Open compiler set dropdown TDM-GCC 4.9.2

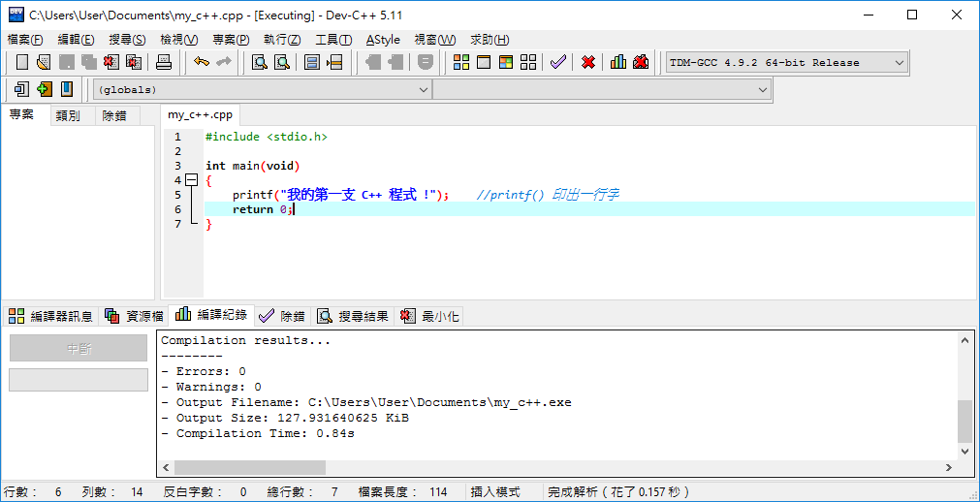786,63
